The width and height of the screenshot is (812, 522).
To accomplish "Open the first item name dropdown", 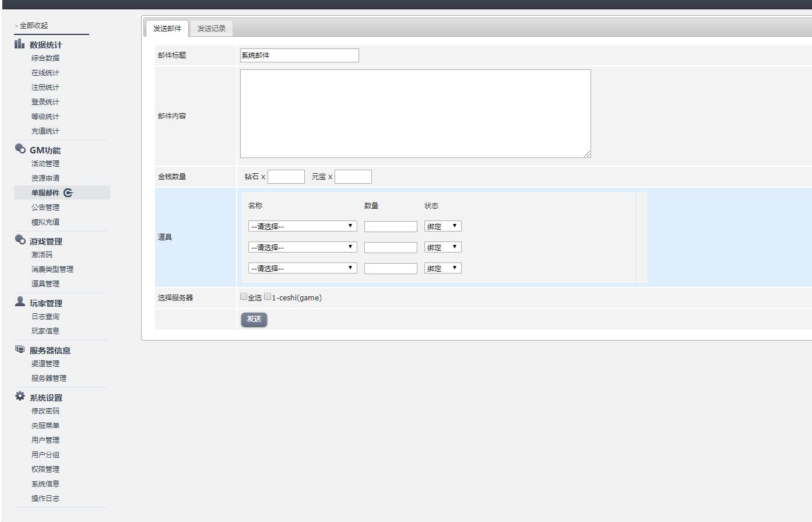I will click(302, 226).
